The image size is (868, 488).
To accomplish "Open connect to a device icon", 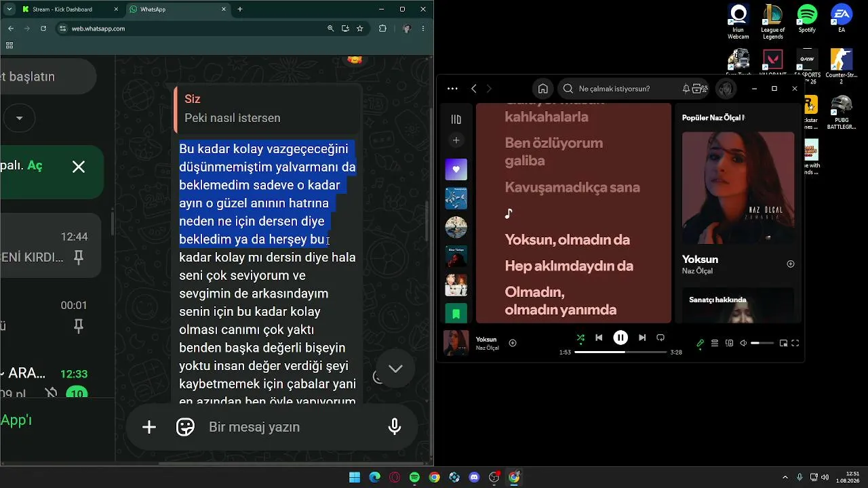I will pos(729,344).
